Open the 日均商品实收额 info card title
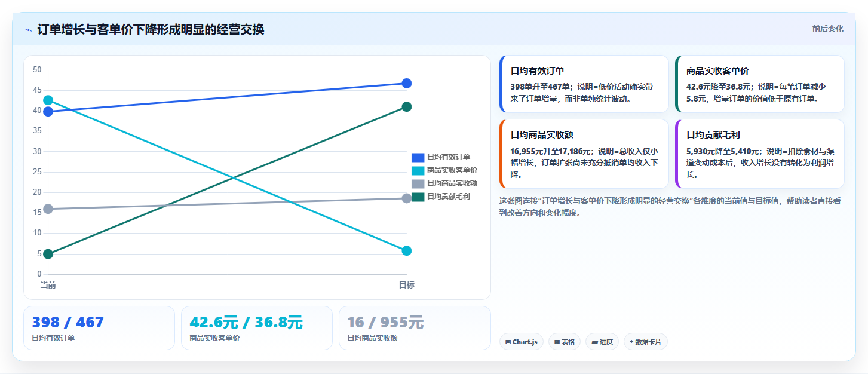Viewport: 868px width, 374px height. pyautogui.click(x=542, y=135)
